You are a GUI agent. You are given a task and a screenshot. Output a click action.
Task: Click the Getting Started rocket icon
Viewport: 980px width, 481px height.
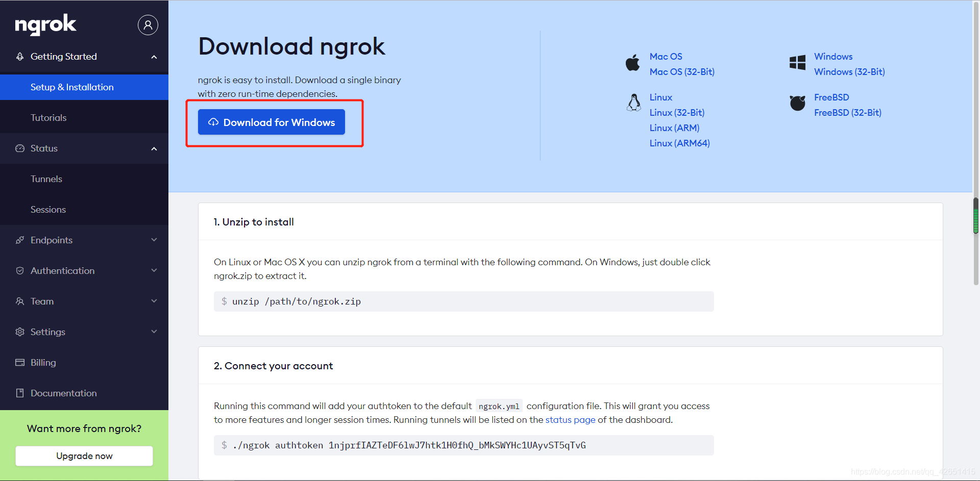[x=20, y=57]
